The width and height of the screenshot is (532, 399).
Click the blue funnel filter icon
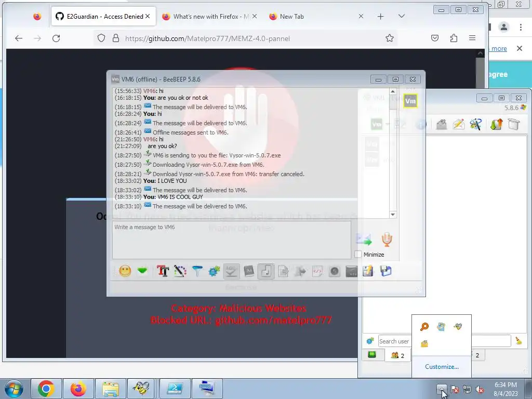pyautogui.click(x=197, y=271)
